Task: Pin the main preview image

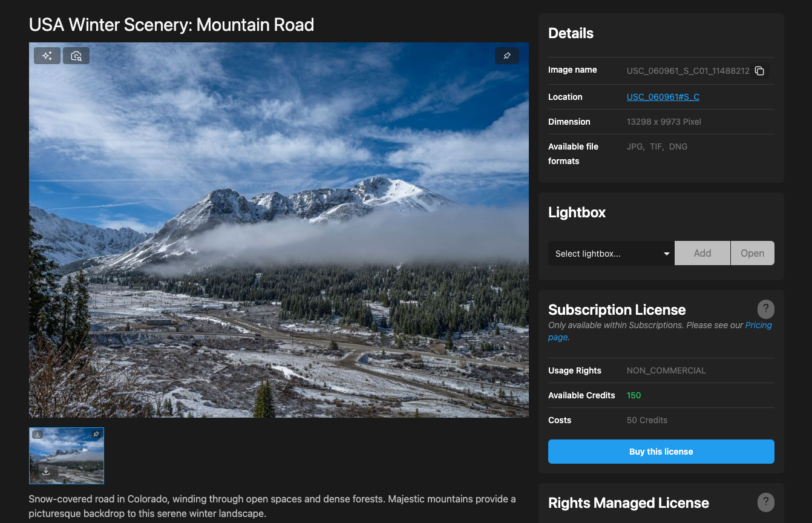Action: pos(507,56)
